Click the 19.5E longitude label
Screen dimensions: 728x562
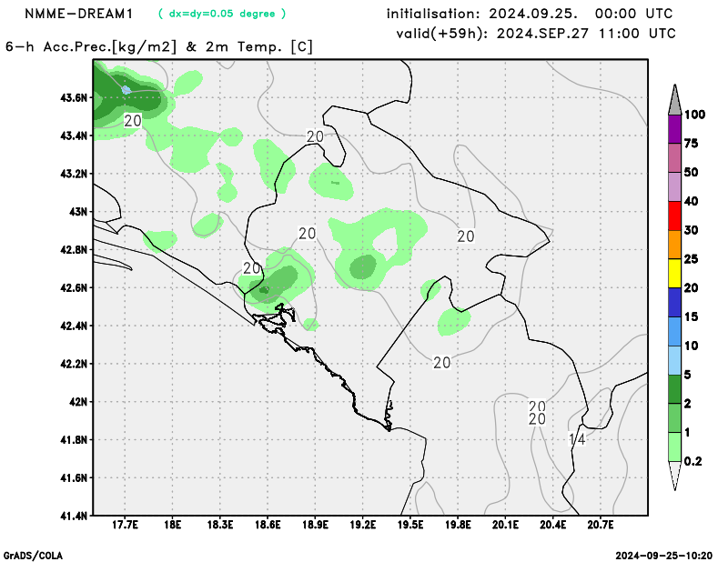pos(410,525)
